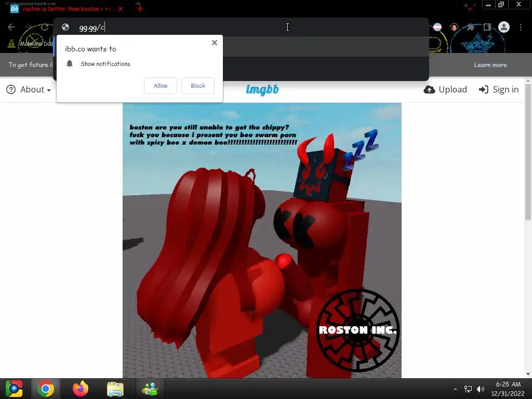Click the network tray icon
Screen dimensions: 532x399
coord(468,389)
